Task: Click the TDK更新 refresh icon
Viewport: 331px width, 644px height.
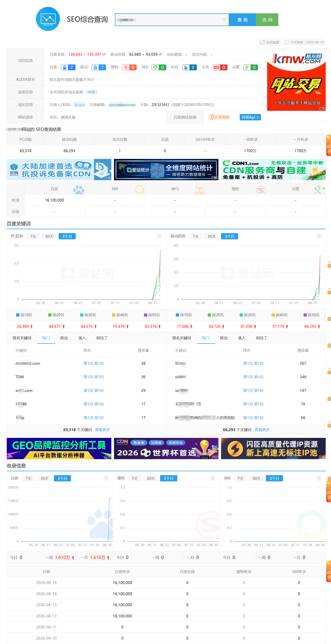Action: tap(287, 42)
